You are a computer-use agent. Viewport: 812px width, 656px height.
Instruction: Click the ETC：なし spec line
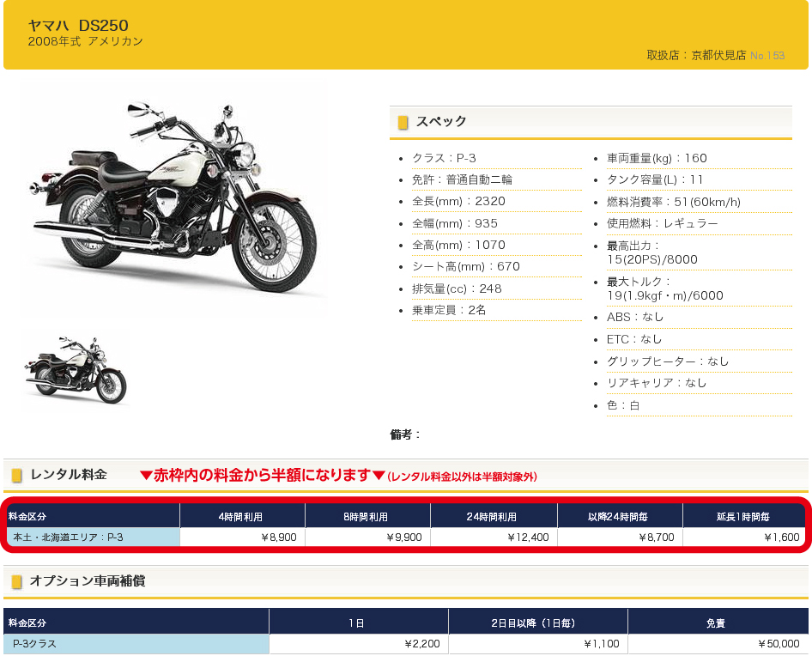pyautogui.click(x=634, y=339)
